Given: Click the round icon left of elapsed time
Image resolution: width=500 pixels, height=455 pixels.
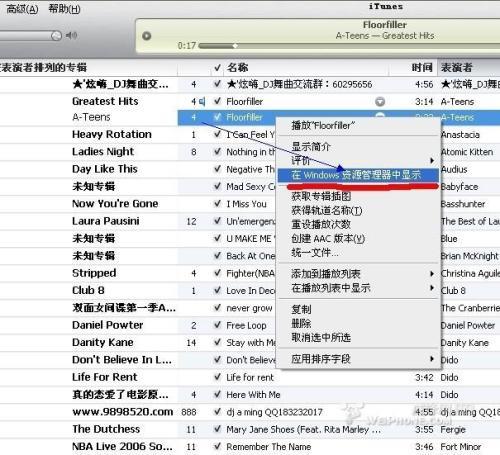Looking at the screenshot, I should 147,36.
